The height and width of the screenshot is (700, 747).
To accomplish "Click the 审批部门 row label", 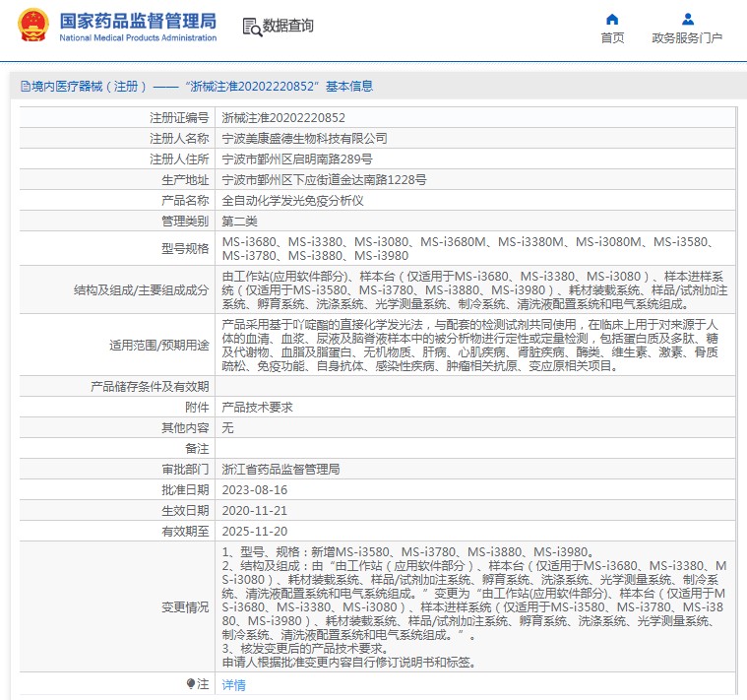I will [x=185, y=469].
